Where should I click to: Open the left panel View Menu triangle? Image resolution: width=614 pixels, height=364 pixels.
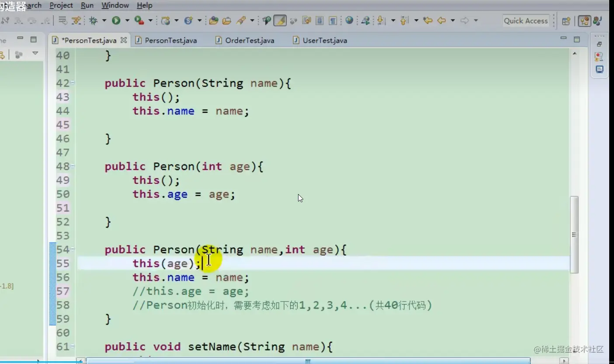pyautogui.click(x=35, y=54)
